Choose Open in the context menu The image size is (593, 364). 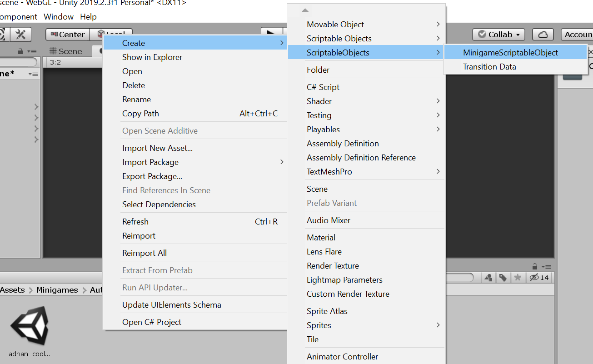pyautogui.click(x=195, y=71)
